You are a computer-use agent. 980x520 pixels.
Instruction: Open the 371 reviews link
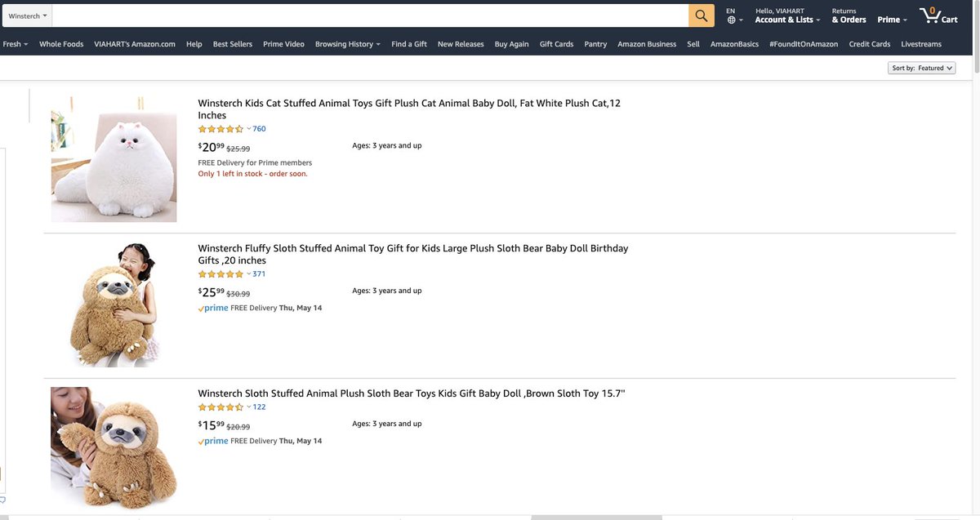[259, 274]
